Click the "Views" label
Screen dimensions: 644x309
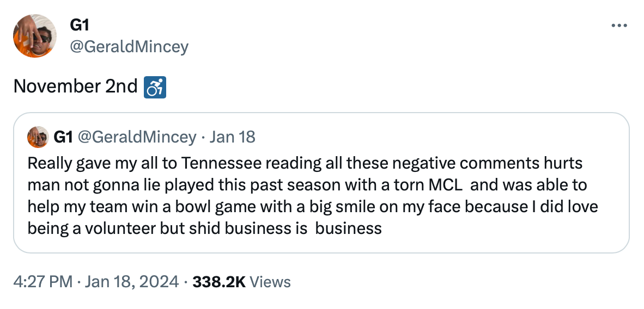point(272,282)
